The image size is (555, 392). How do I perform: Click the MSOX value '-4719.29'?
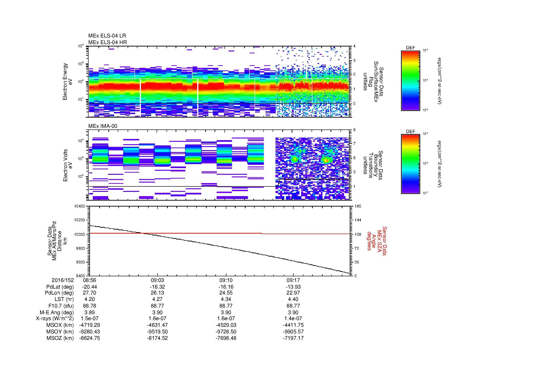(x=89, y=325)
